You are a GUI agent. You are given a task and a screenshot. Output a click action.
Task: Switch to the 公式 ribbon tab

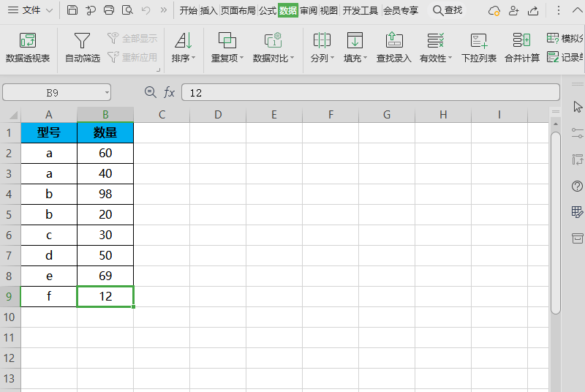click(x=268, y=10)
